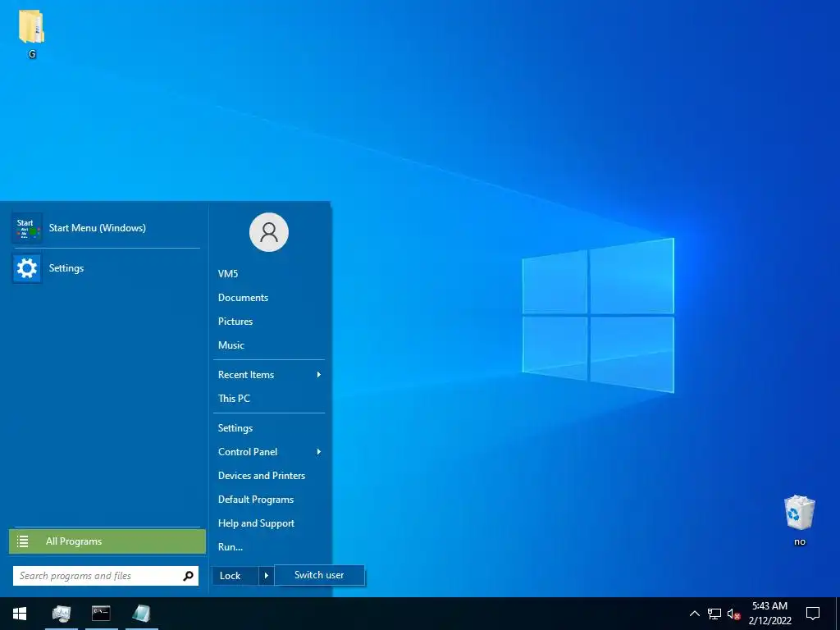Open the G folder on desktop
840x630 pixels.
pyautogui.click(x=32, y=33)
